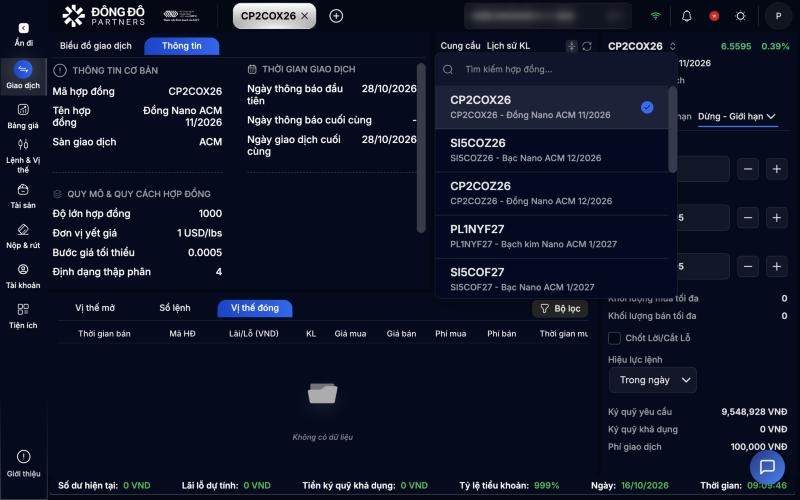Screen dimensions: 800x500
Task: Select CP2COX26 contract in dropdown list
Action: click(x=552, y=107)
